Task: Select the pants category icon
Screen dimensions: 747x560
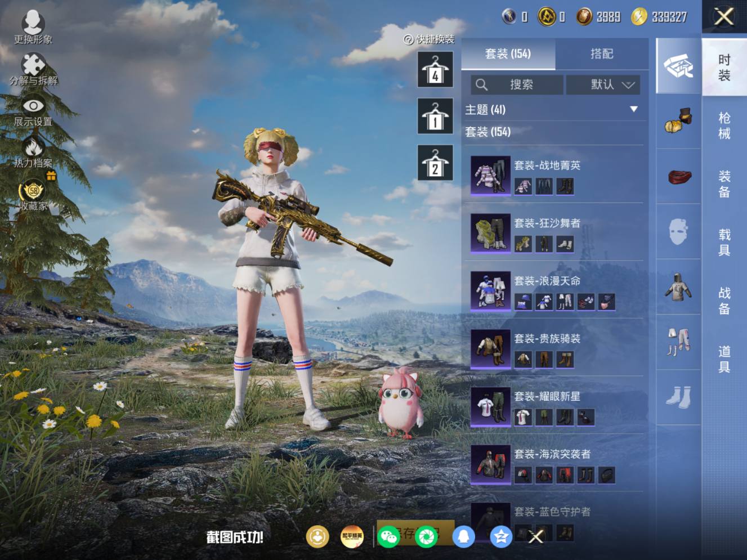Action: click(x=679, y=342)
